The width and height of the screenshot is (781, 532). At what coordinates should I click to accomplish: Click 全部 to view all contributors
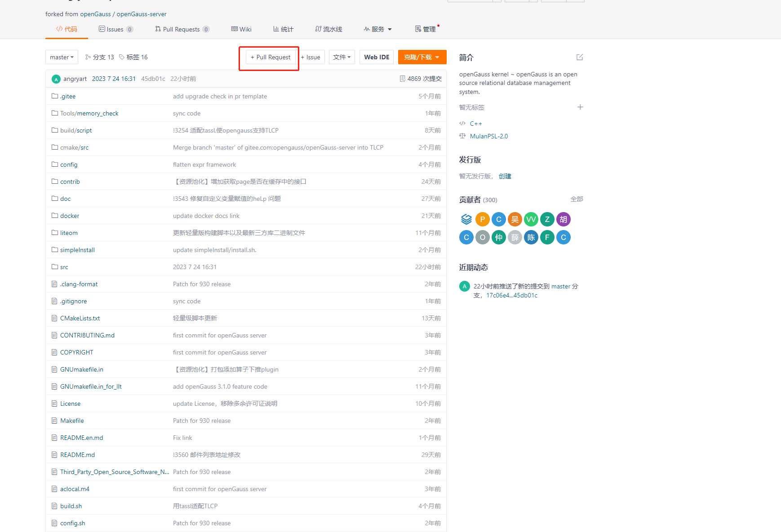coord(577,199)
